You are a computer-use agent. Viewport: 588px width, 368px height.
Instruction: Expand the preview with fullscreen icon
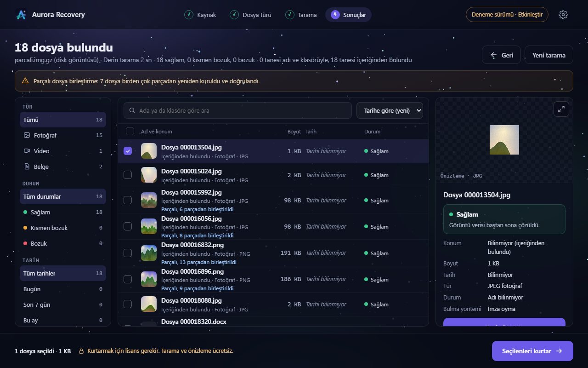(x=561, y=109)
